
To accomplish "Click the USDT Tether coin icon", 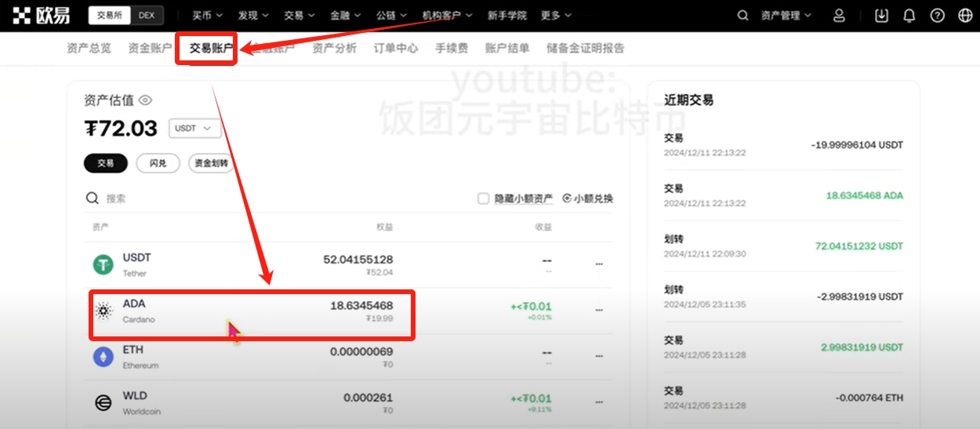I will pos(103,265).
